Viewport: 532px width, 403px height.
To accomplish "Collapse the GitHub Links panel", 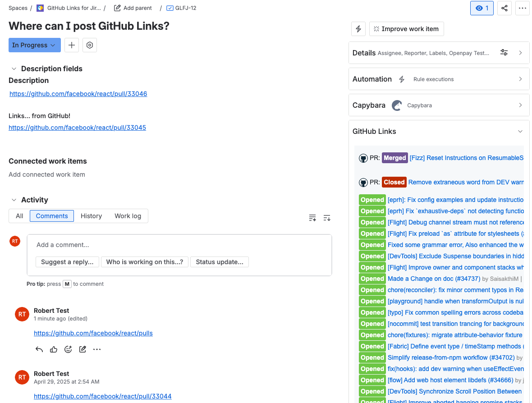I will [x=520, y=132].
